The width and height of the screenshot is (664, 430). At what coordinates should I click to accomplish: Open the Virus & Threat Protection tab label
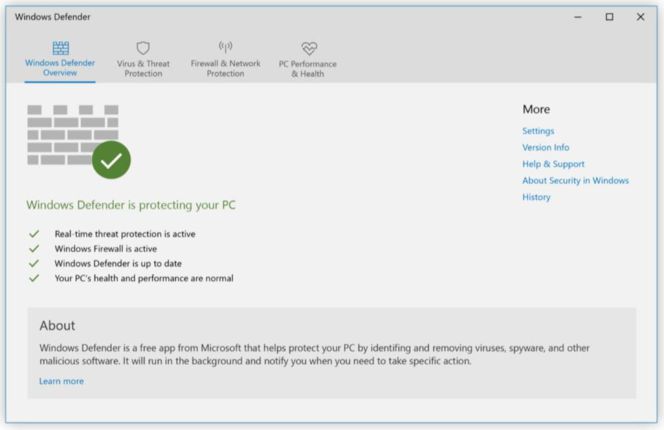143,68
